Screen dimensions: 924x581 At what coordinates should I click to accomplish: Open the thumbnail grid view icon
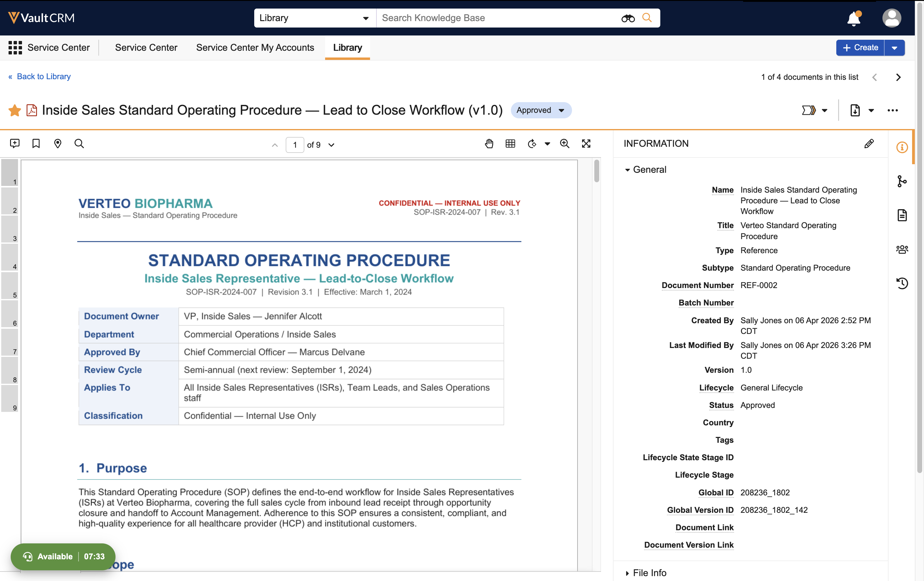click(x=510, y=144)
